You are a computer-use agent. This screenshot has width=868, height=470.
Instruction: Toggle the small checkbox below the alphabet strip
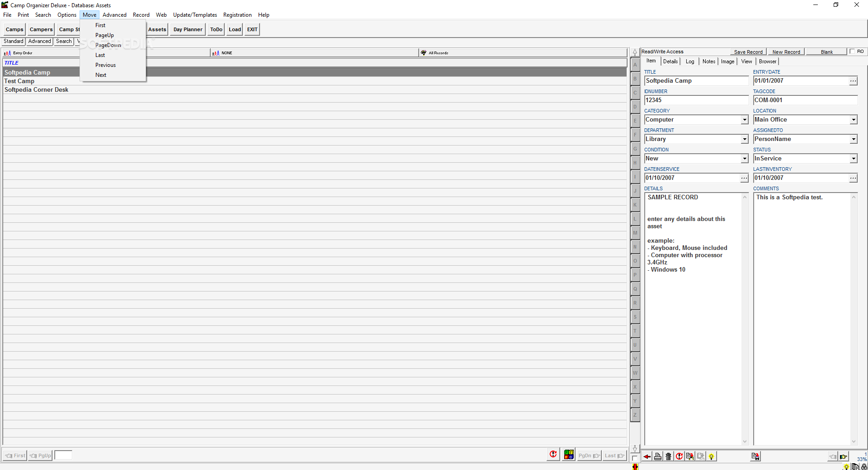[635, 458]
